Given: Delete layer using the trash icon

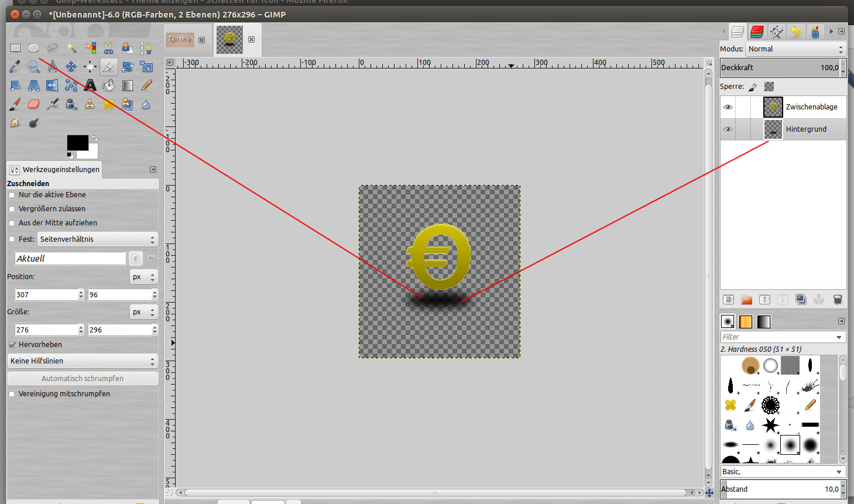Looking at the screenshot, I should tap(837, 300).
